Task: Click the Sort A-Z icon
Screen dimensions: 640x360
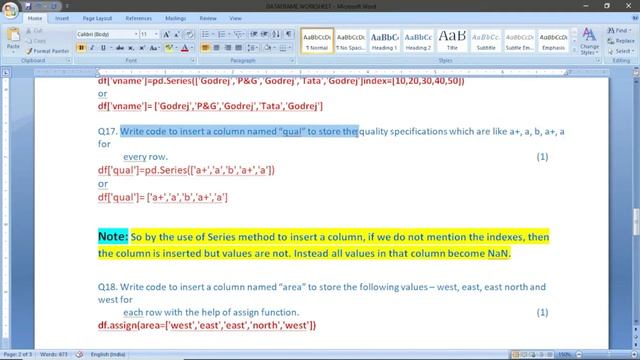Action: (276, 34)
